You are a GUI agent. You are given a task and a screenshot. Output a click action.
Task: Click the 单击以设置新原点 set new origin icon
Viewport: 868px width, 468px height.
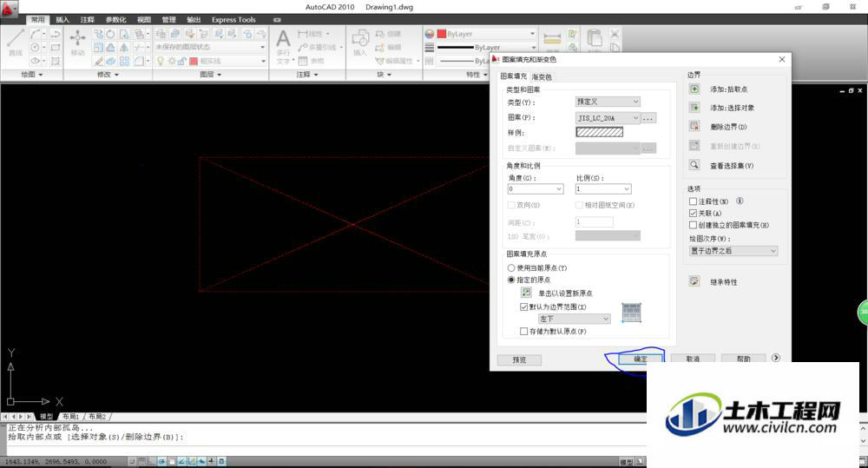(527, 293)
